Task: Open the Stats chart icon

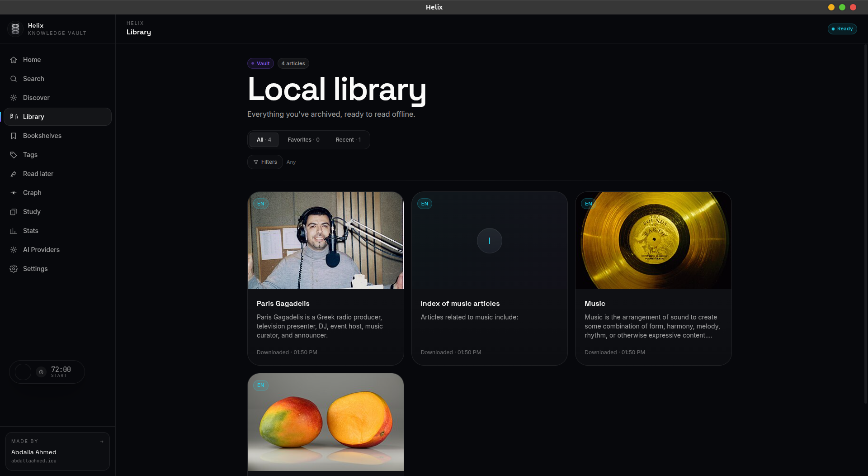Action: [x=14, y=231]
